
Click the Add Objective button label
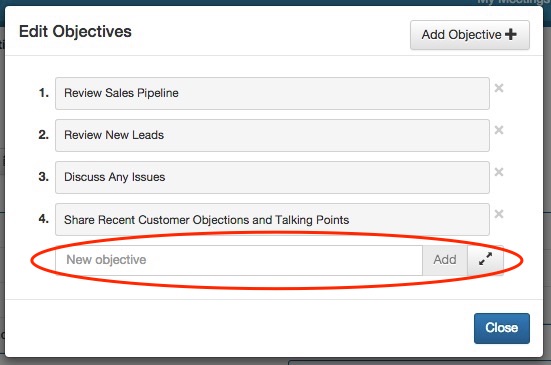point(461,35)
